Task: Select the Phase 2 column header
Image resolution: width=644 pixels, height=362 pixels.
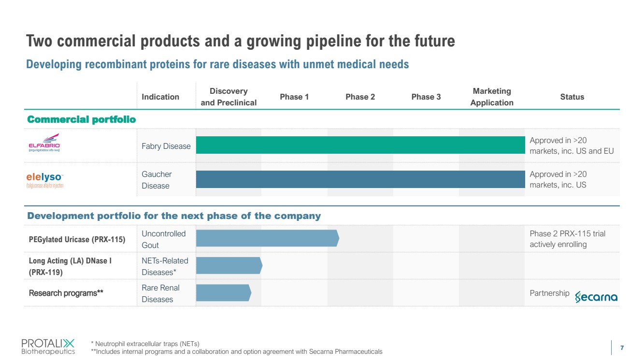Action: (x=360, y=97)
